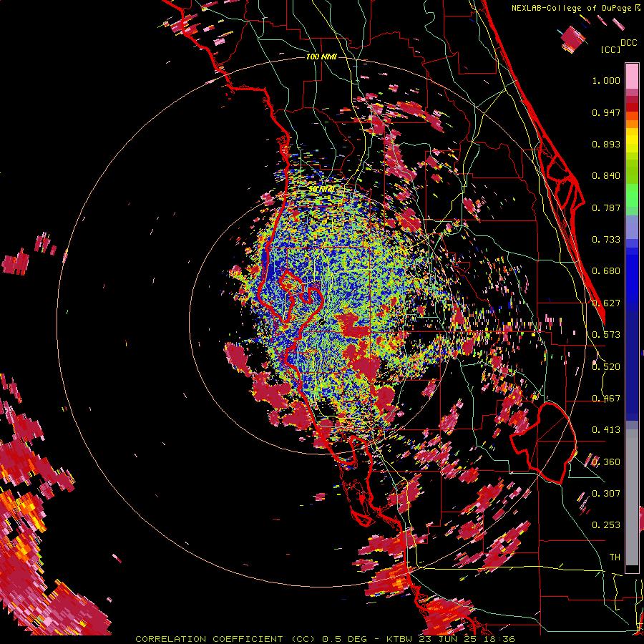Viewport: 644px width, 644px height.
Task: Click the 0.840 scale value
Action: pos(606,176)
